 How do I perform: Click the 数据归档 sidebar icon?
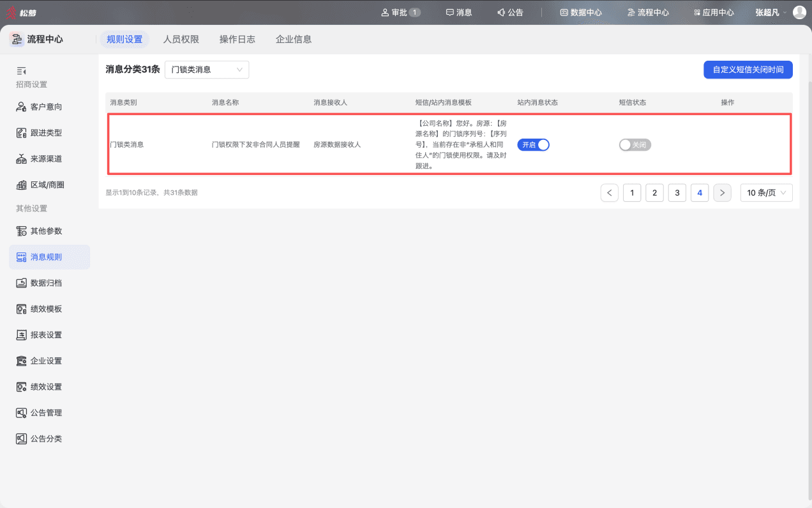(21, 283)
